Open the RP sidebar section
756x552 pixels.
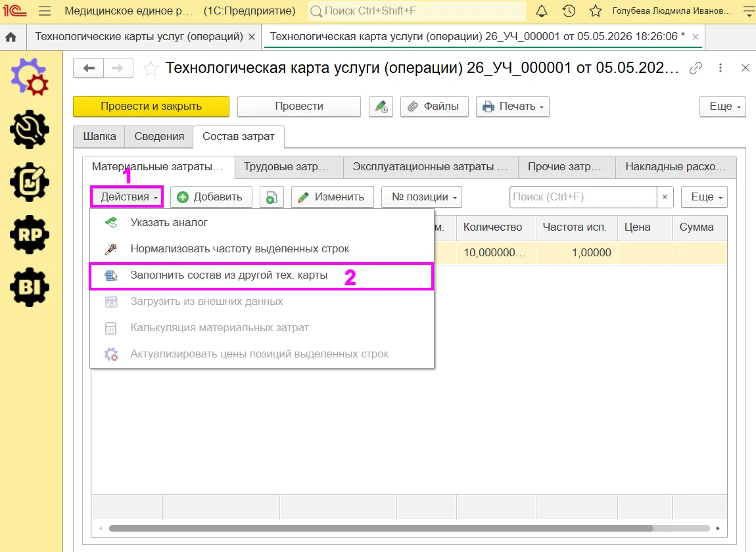pyautogui.click(x=30, y=235)
